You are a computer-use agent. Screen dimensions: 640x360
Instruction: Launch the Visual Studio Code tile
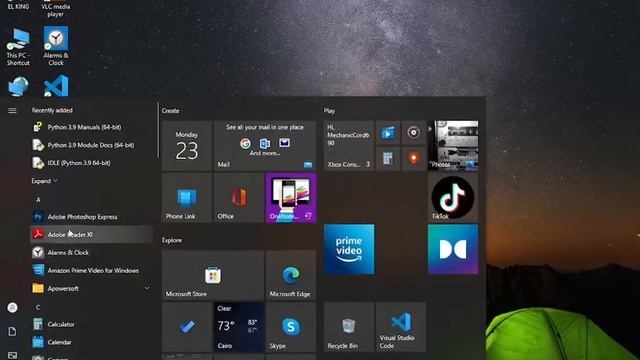click(x=401, y=327)
